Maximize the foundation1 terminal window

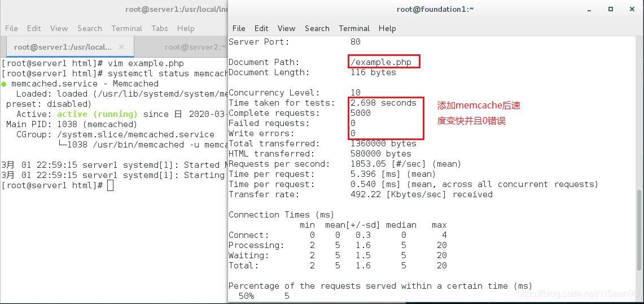point(611,8)
